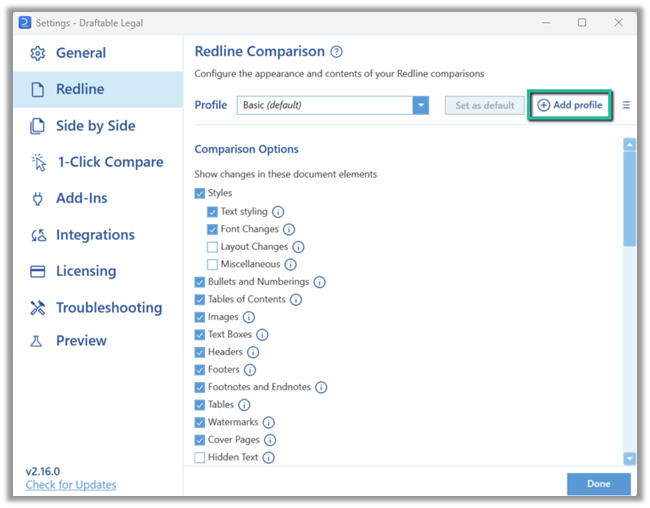Image resolution: width=650 pixels, height=508 pixels.
Task: Select Side by Side settings section
Action: tap(98, 126)
